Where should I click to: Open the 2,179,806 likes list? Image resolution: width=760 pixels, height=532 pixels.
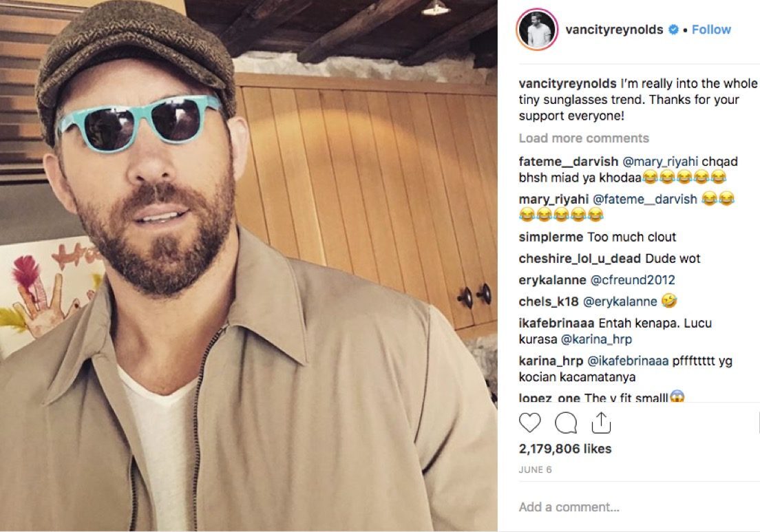pyautogui.click(x=564, y=449)
